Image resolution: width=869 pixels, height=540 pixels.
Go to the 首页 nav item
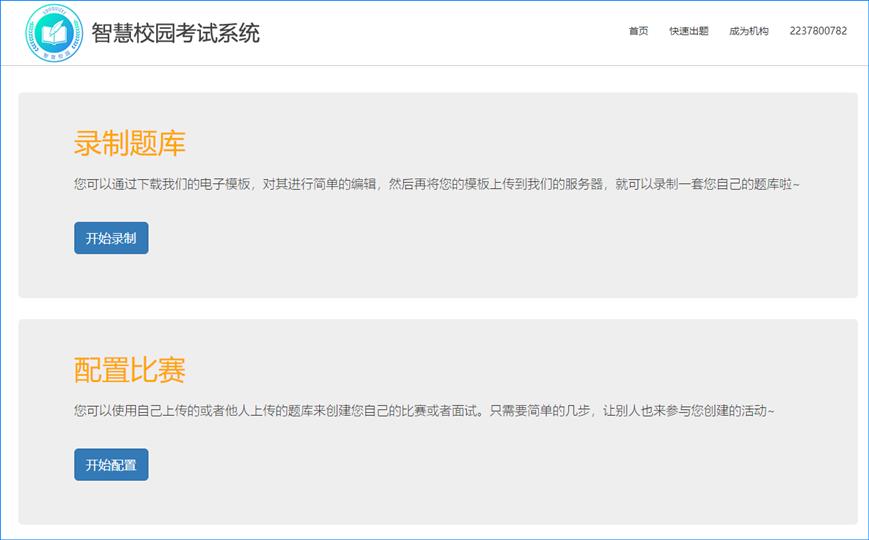coord(638,31)
